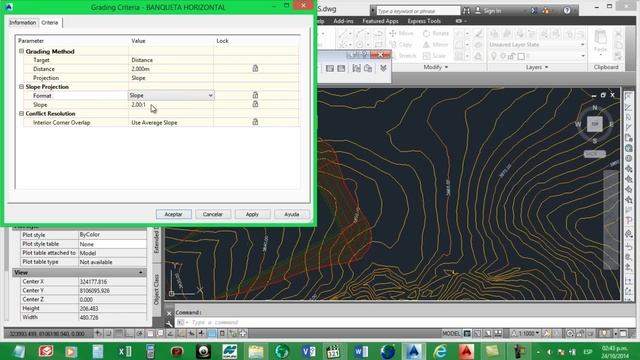
Task: Click the ESP language indicator in tray
Action: pyautogui.click(x=588, y=351)
